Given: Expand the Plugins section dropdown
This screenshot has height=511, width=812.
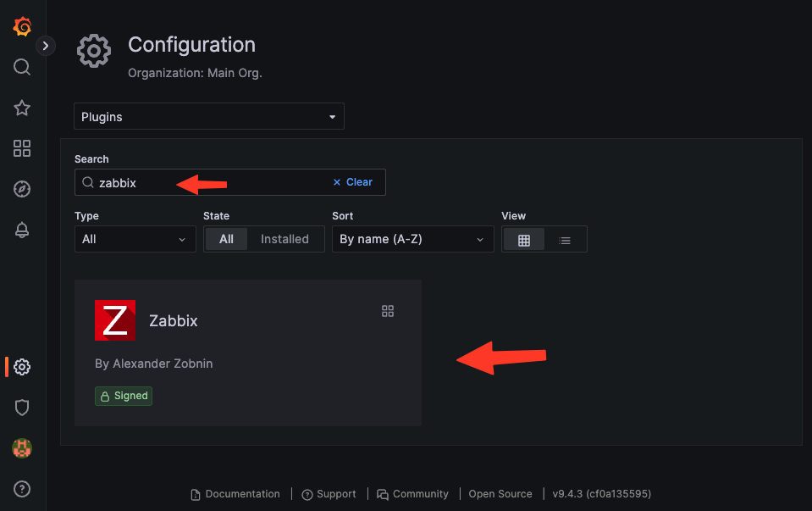Looking at the screenshot, I should coord(209,117).
